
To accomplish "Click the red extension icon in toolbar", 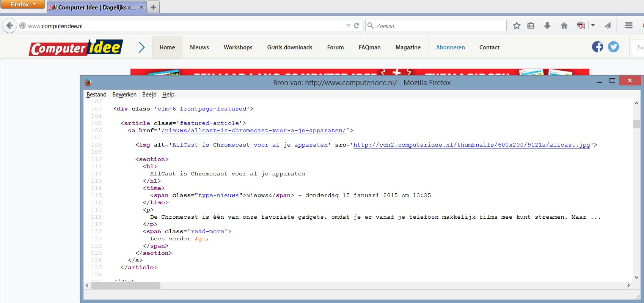I will tap(581, 26).
